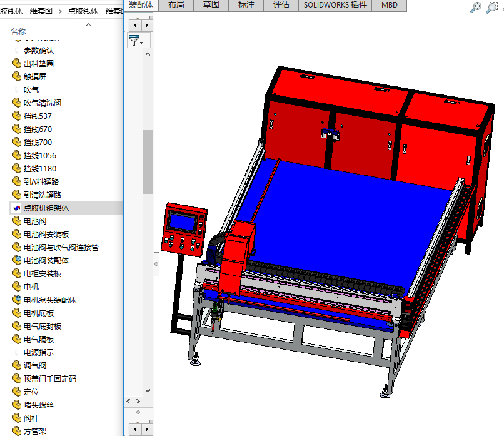Viewport: 504px width, 436px height.
Task: Open the feature tree filter funnel
Action: click(134, 41)
